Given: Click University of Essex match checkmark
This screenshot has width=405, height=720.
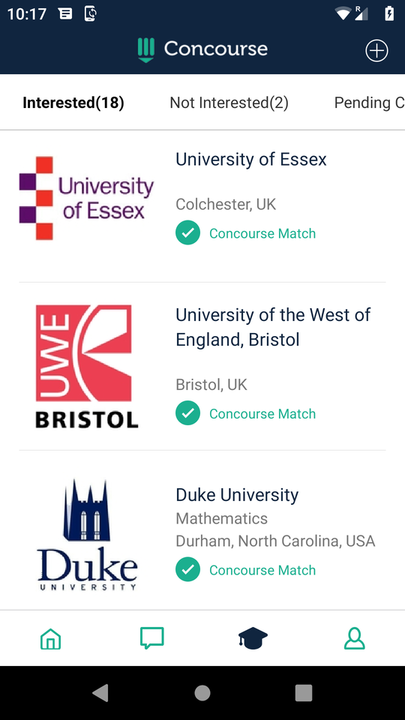Looking at the screenshot, I should coord(188,233).
